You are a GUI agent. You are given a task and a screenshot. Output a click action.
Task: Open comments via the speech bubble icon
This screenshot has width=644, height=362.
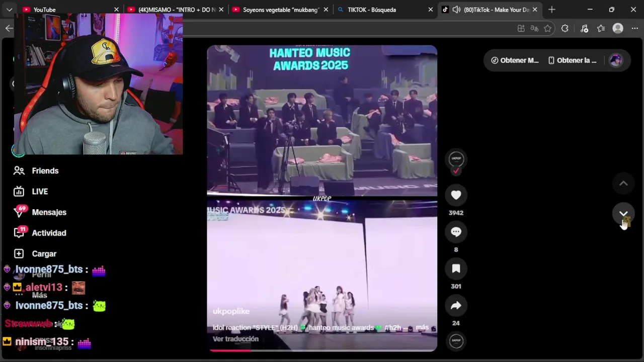click(x=456, y=232)
